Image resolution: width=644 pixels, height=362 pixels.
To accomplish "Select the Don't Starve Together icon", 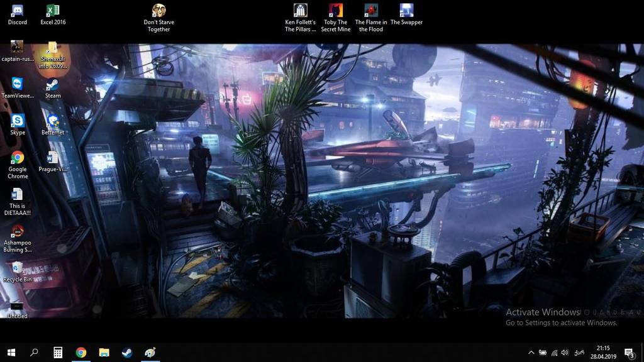I will 159,18.
